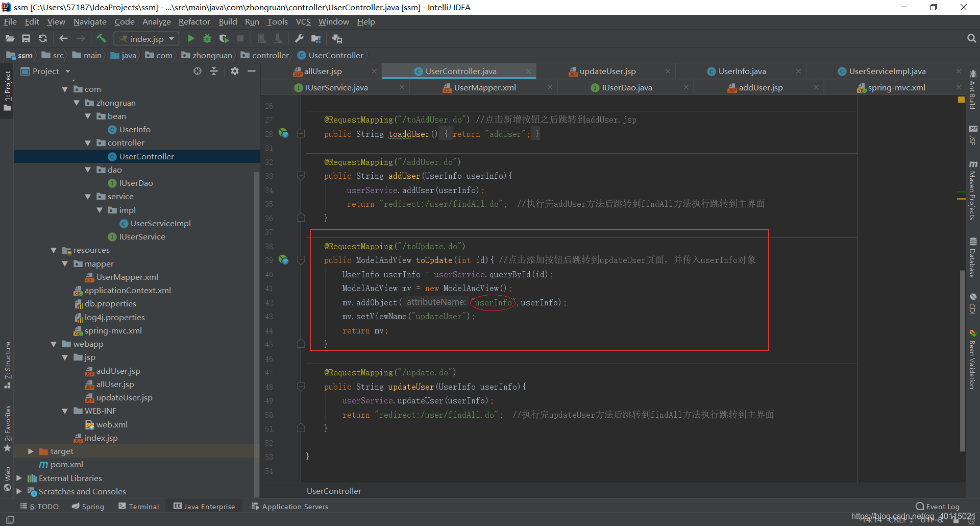Click the Collapse All icon in Project panel
This screenshot has height=526, width=980.
click(x=214, y=71)
